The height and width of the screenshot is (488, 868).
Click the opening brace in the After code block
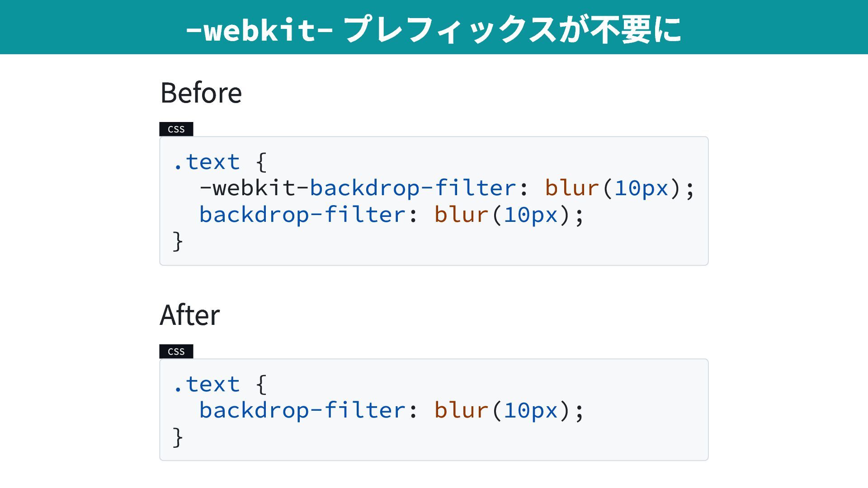coord(261,384)
